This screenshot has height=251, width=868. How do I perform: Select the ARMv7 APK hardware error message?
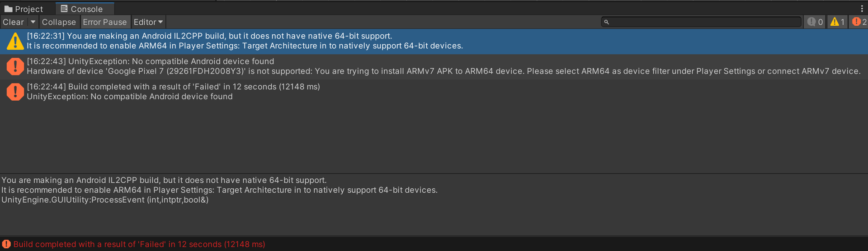tap(443, 71)
